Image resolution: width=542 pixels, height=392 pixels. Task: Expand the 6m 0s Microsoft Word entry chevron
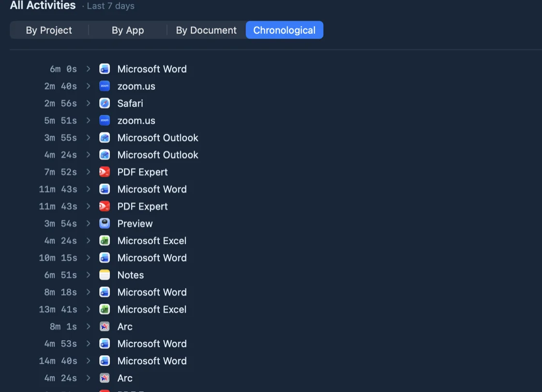[x=88, y=69]
